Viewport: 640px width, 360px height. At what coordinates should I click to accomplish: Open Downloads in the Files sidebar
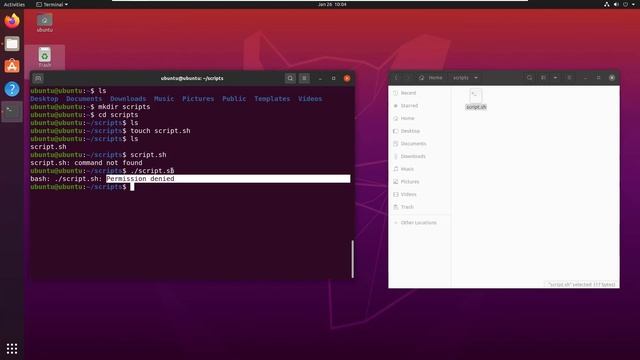click(x=420, y=156)
